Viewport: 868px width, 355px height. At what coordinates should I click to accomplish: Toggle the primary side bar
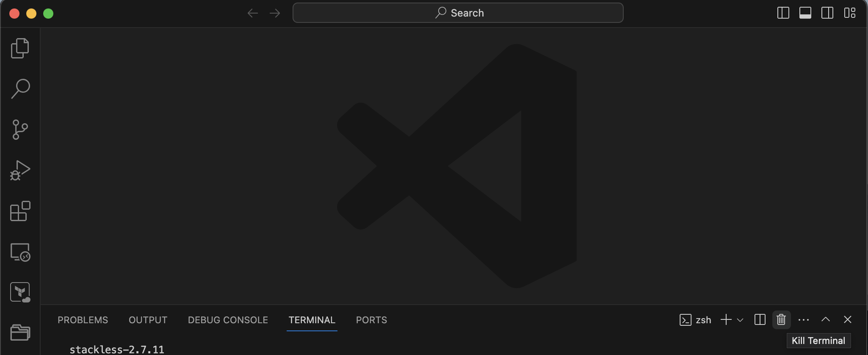[783, 13]
